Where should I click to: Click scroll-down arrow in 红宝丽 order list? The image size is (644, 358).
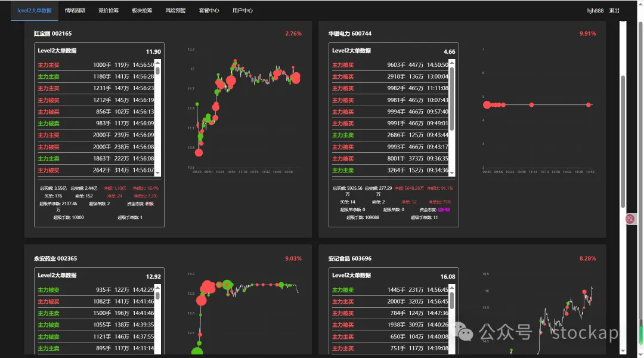click(x=157, y=173)
